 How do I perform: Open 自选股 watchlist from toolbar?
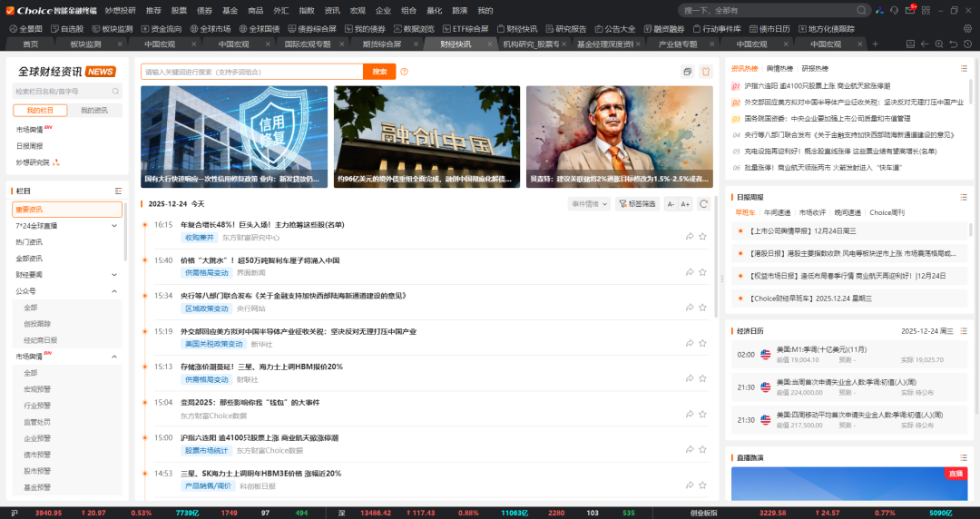[66, 29]
